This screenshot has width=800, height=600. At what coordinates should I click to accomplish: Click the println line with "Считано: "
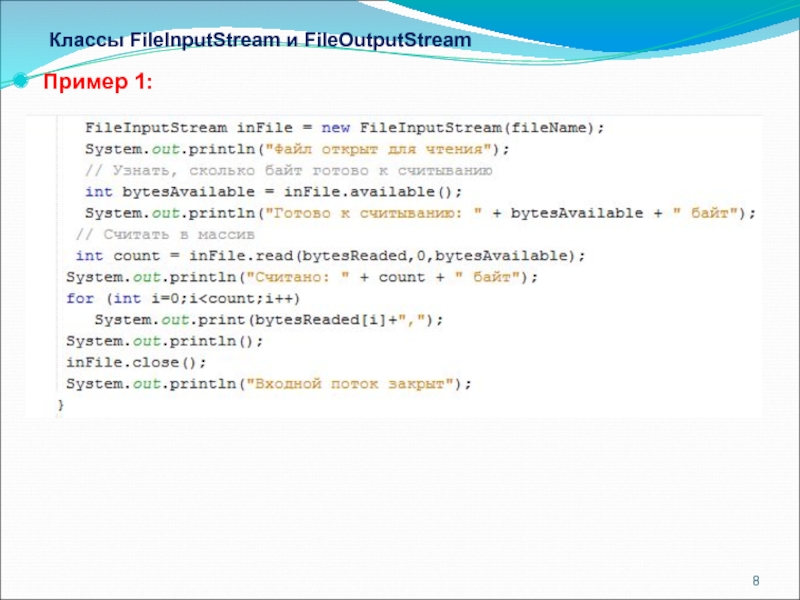click(x=302, y=277)
